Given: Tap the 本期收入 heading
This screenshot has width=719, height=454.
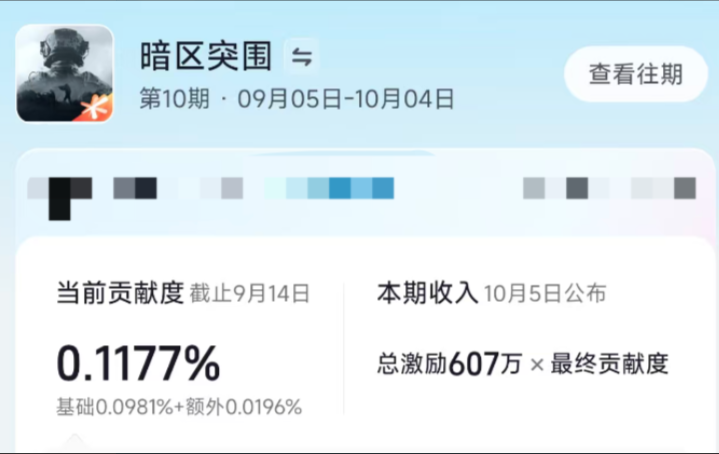Looking at the screenshot, I should (426, 293).
